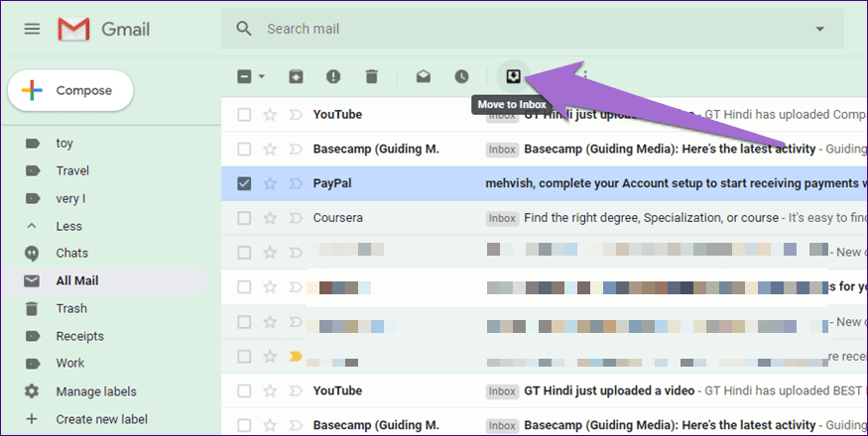Open the Coursera Find the right degree email
The height and width of the screenshot is (436, 868).
(545, 218)
